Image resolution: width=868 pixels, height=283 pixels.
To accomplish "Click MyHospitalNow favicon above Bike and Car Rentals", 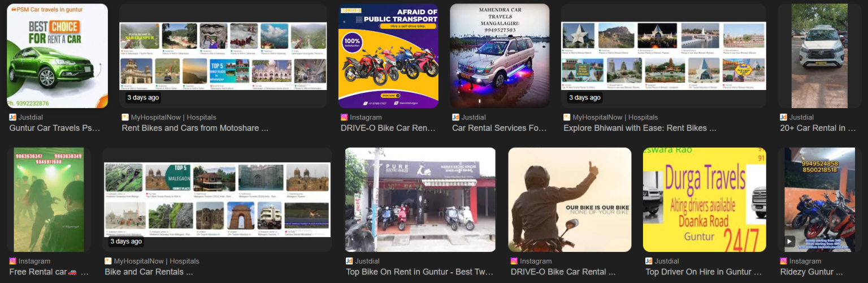I will click(x=108, y=261).
